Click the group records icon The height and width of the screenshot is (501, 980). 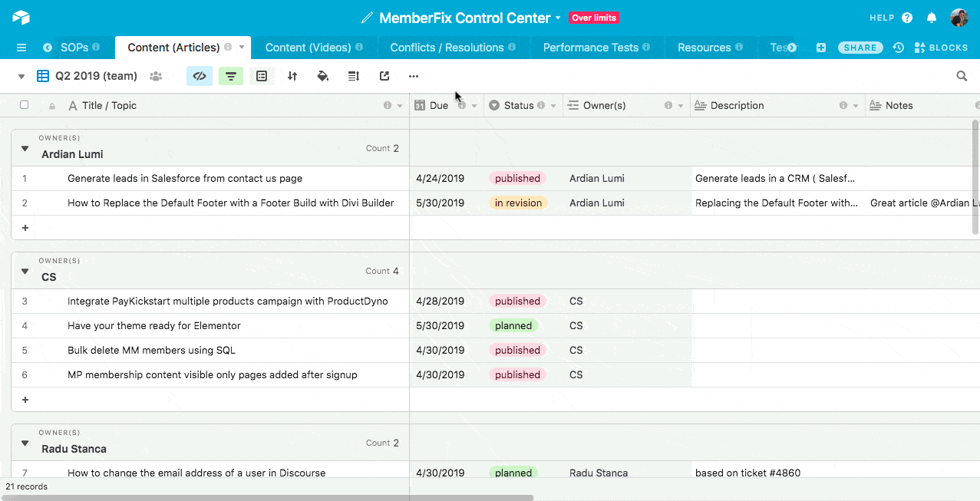tap(262, 76)
